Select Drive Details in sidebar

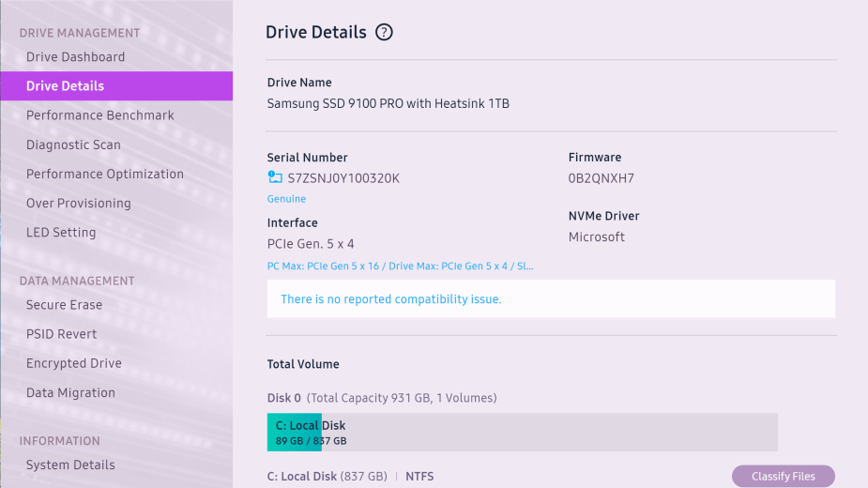(x=116, y=85)
